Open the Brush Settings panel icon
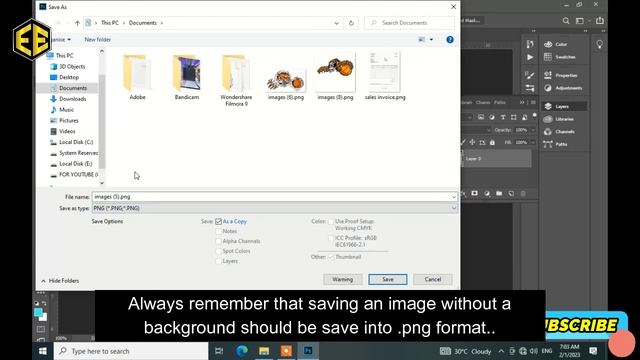 coord(530,75)
